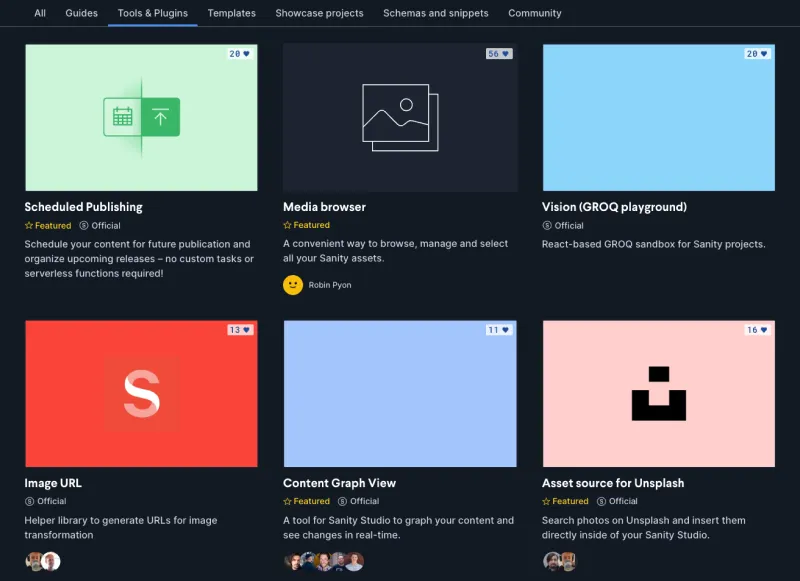Open the Scheduled Publishing title link
The image size is (800, 581).
tap(84, 207)
